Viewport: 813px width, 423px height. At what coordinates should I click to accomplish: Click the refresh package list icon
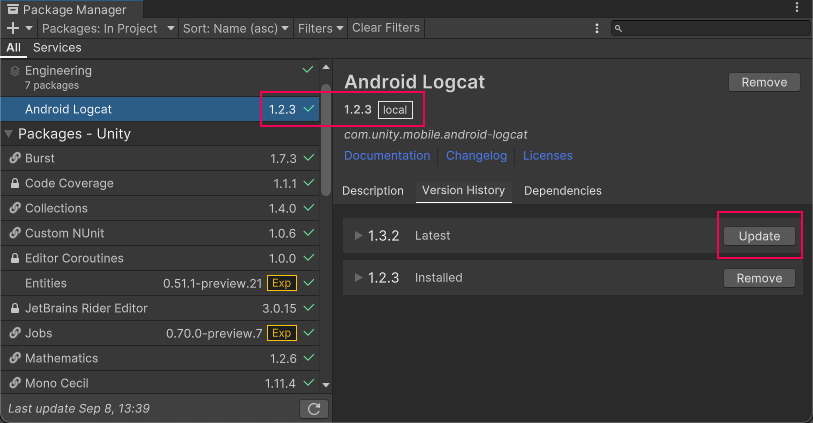tap(313, 409)
